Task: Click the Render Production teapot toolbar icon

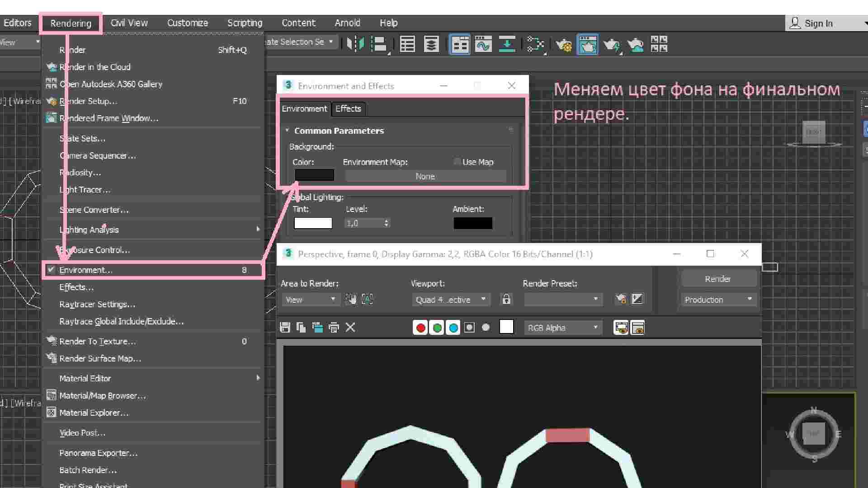Action: 612,44
